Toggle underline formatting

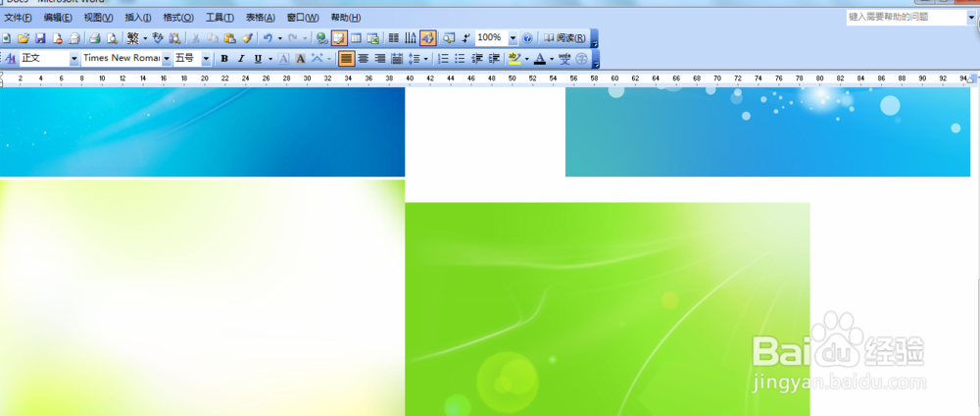pyautogui.click(x=258, y=59)
